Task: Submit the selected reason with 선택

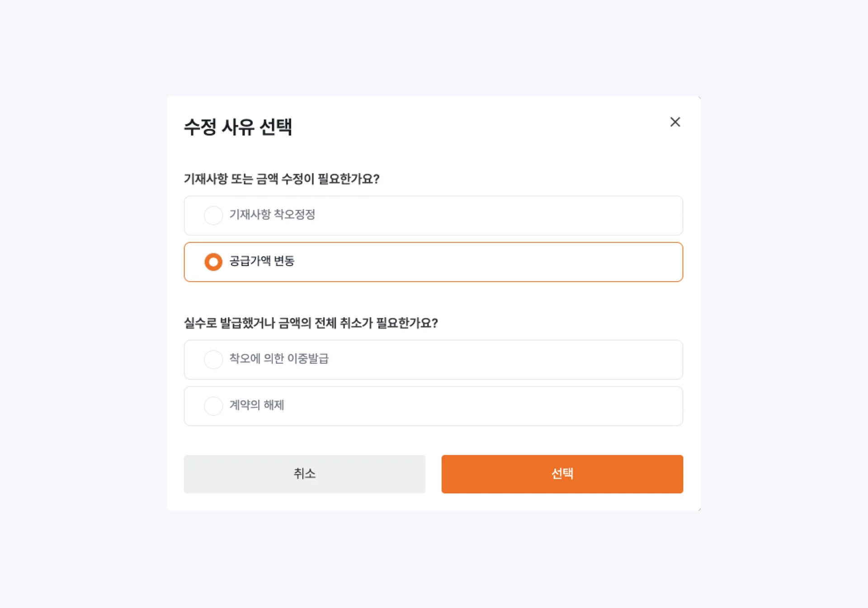Action: point(562,474)
